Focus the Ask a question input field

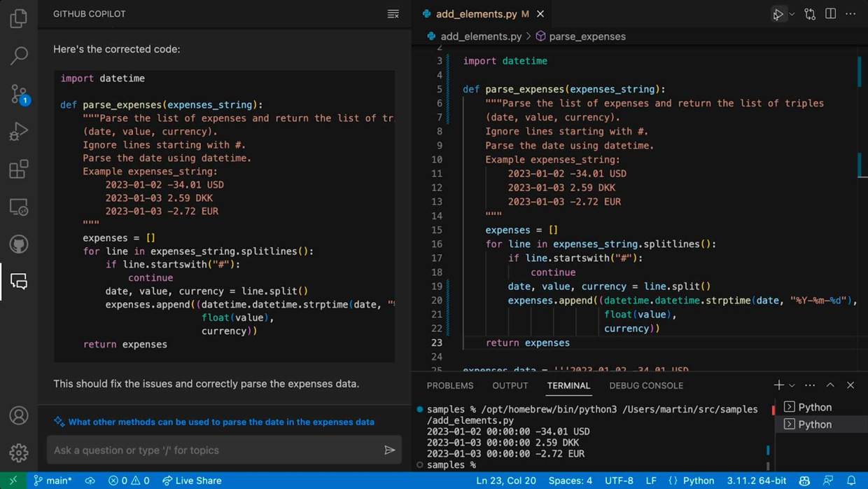pos(213,450)
